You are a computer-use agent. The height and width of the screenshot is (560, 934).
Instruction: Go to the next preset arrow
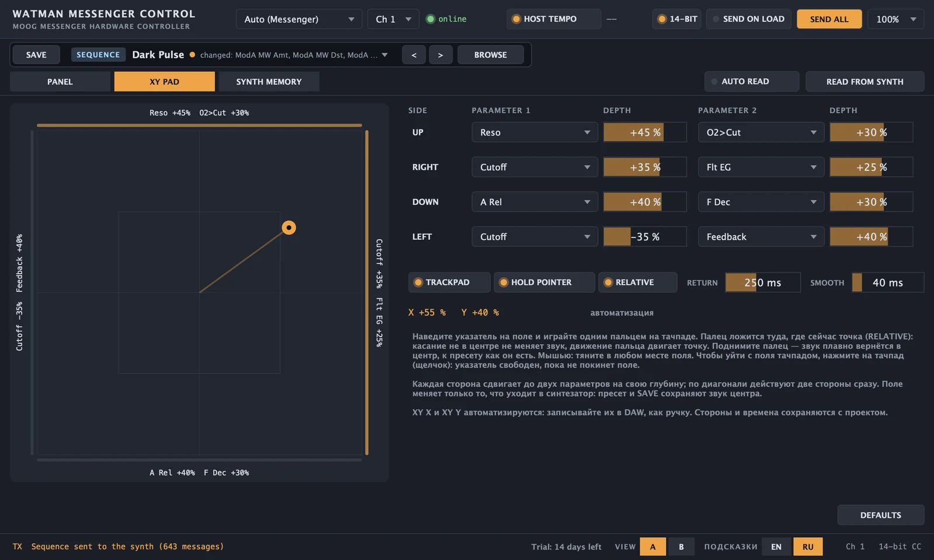point(440,55)
